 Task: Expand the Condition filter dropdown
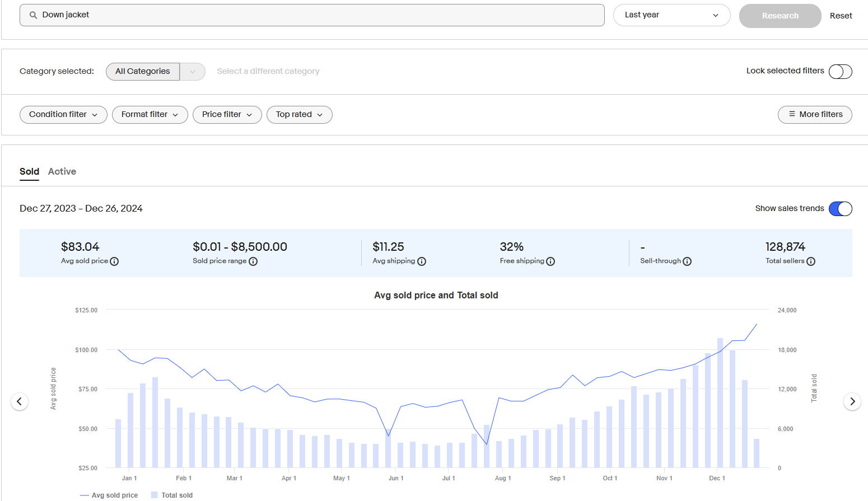coord(63,115)
